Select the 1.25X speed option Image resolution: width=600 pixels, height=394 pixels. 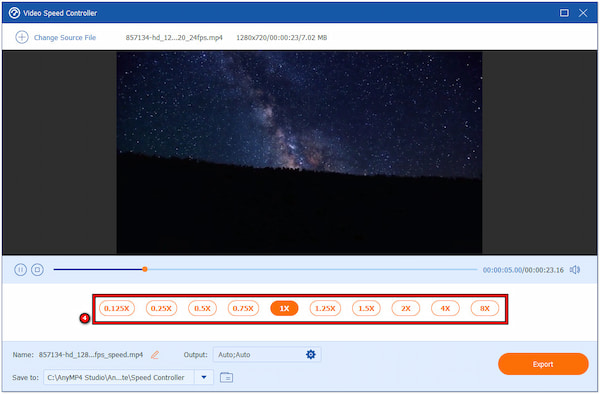[325, 308]
